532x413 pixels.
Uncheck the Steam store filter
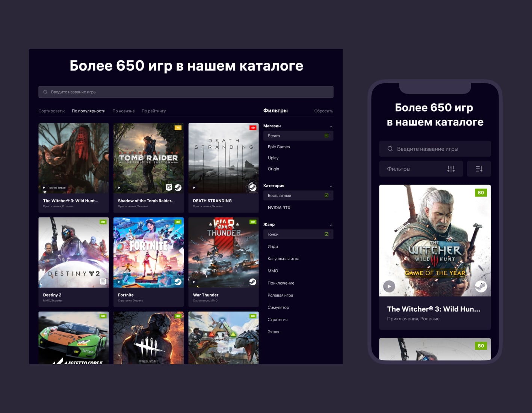[x=298, y=136]
